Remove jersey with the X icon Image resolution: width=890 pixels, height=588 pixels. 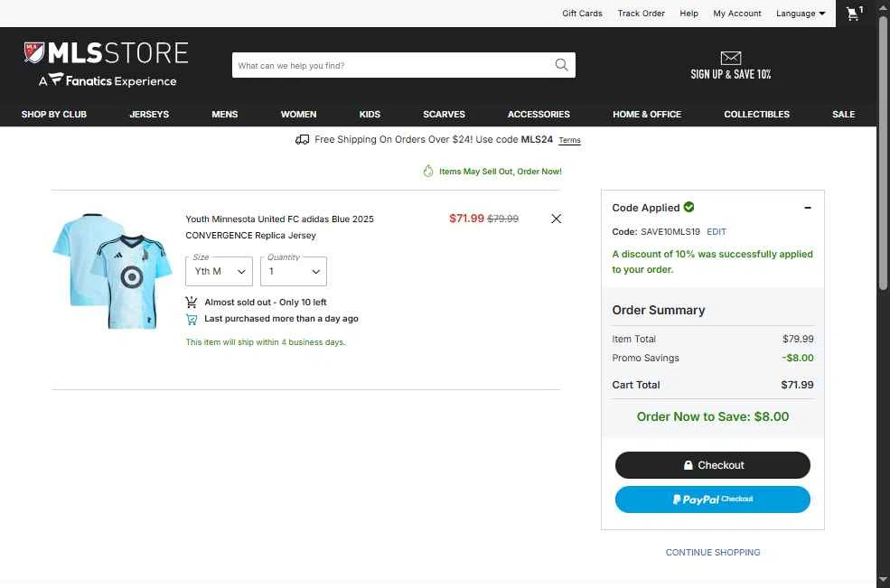(557, 219)
